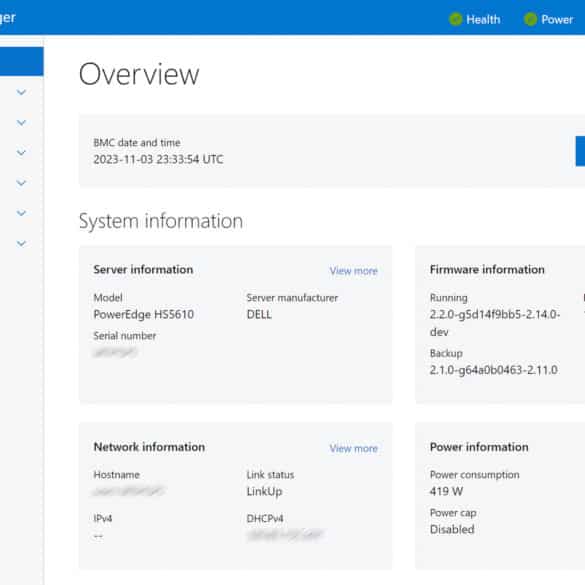The height and width of the screenshot is (585, 585).
Task: Open the Power label in the header
Action: (557, 19)
